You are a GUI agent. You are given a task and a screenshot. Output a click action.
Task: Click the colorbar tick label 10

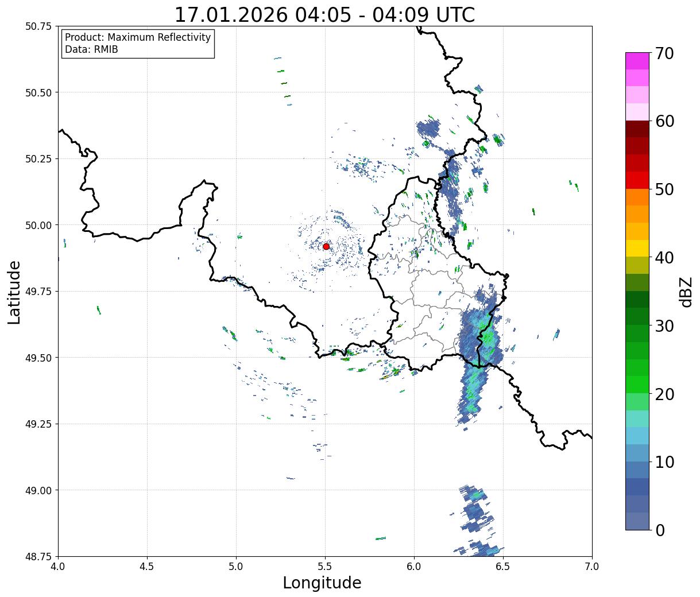tap(664, 462)
